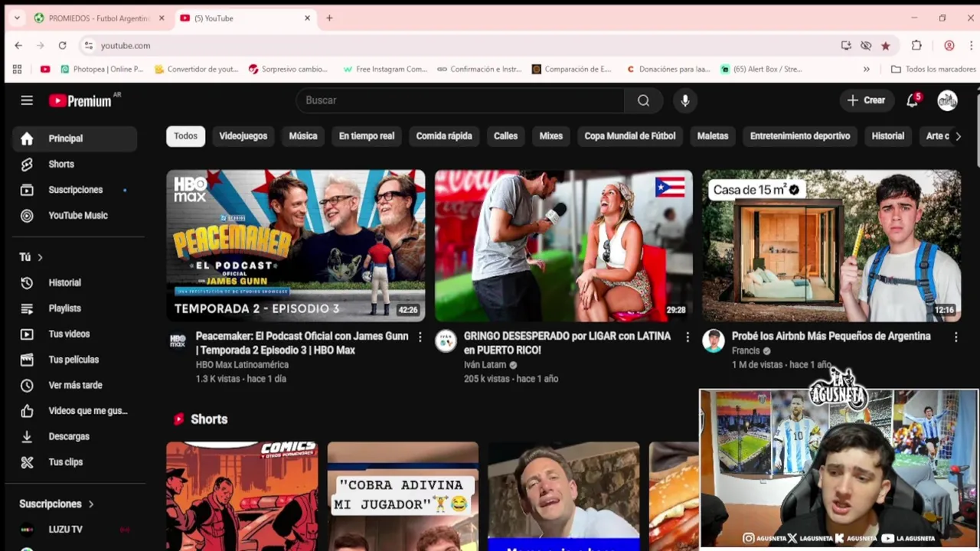Open YouTube Music in sidebar
Screen dimensions: 980x551
74,215
